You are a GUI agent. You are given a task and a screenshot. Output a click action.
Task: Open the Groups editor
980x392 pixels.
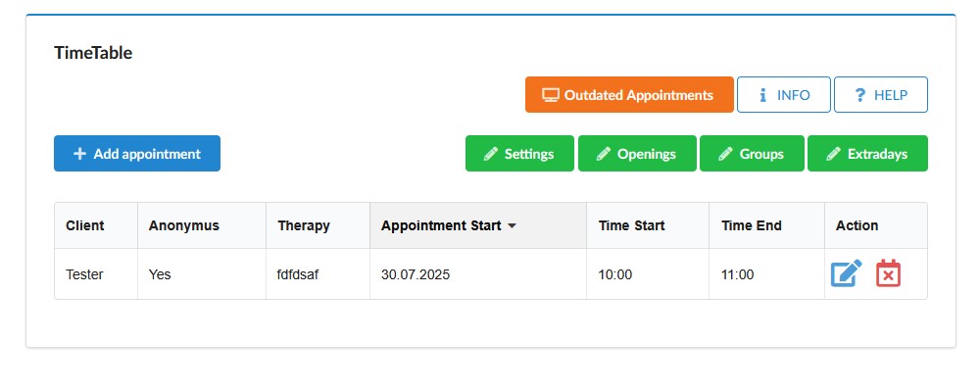tap(752, 154)
